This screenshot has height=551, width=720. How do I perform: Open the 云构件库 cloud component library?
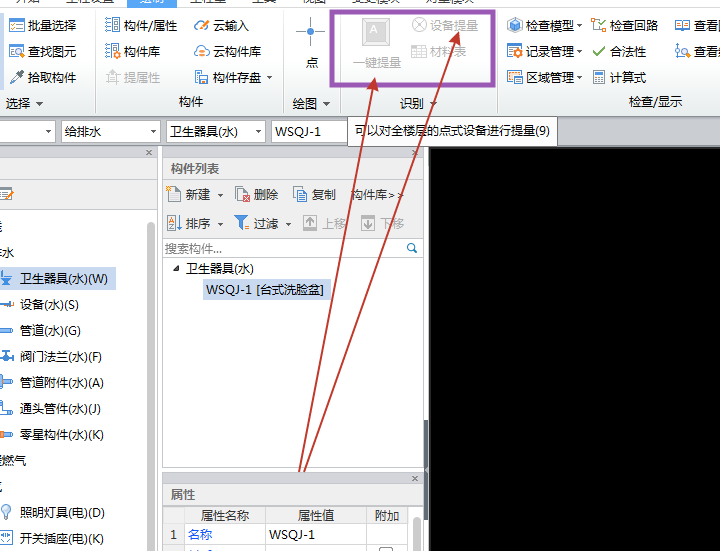point(227,51)
